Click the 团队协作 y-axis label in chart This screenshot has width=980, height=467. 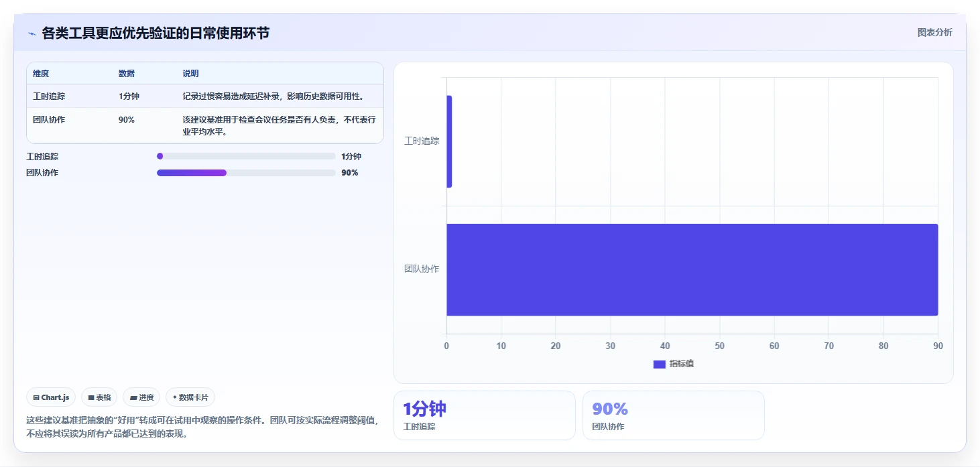point(422,269)
